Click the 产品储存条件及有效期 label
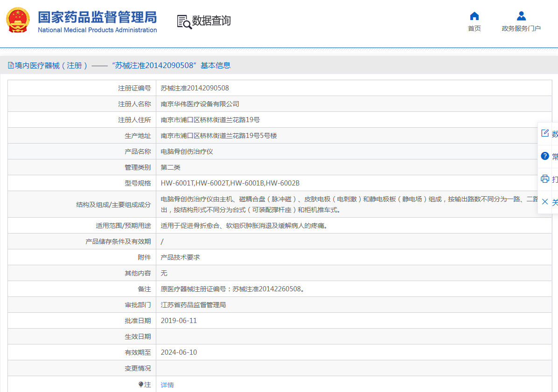 tap(118, 241)
